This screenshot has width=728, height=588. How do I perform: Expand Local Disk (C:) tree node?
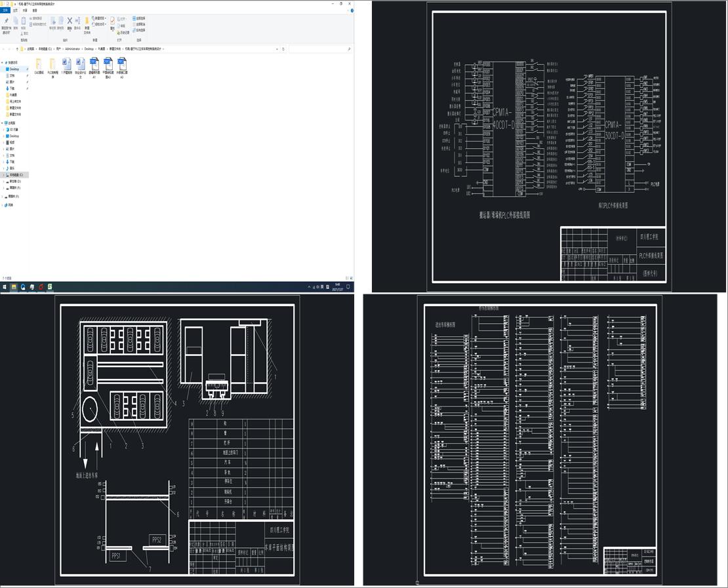click(x=4, y=175)
